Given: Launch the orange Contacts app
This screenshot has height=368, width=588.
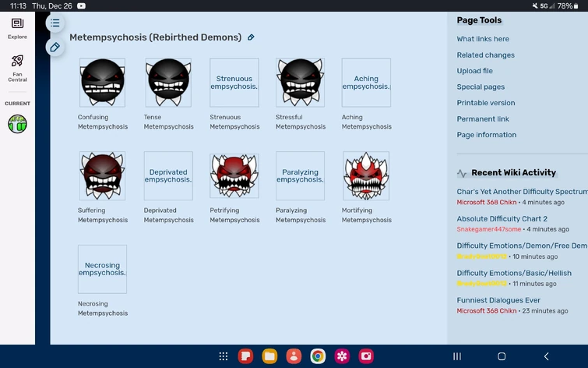Looking at the screenshot, I should coord(294,356).
